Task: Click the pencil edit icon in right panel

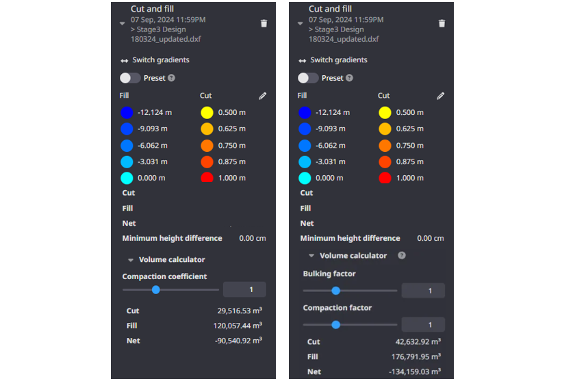Action: click(441, 96)
